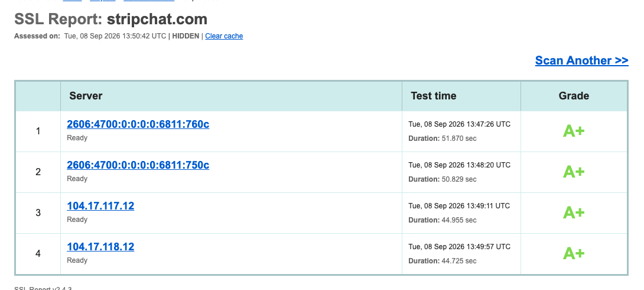This screenshot has width=644, height=290.
Task: Click the Assessed on label
Action: pos(37,36)
